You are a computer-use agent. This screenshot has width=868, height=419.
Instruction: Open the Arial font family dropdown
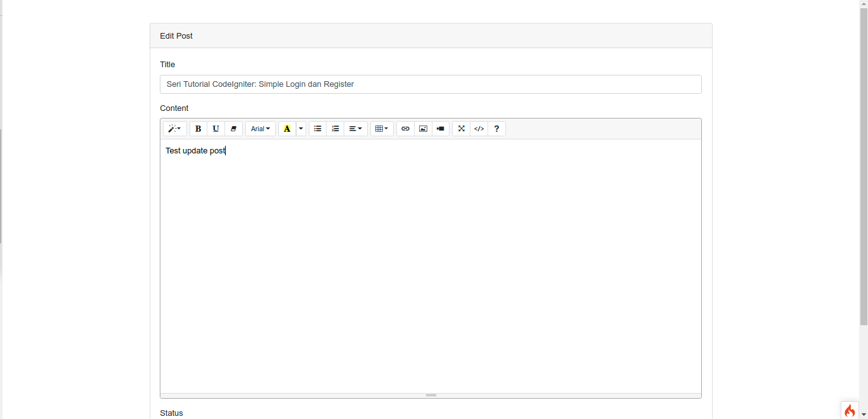coord(260,129)
